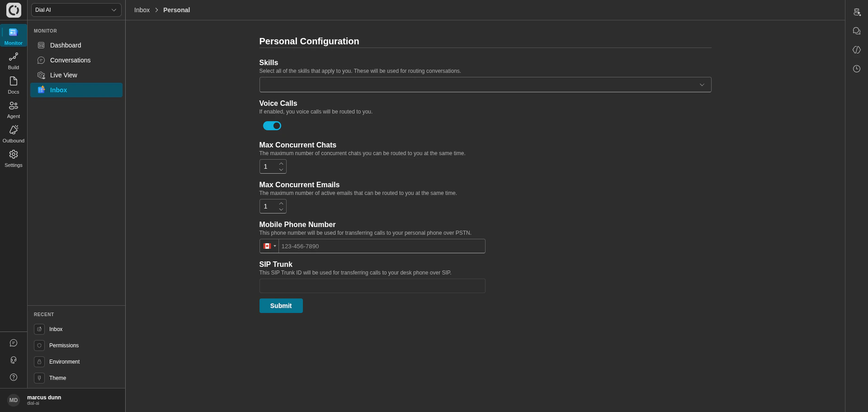This screenshot has width=868, height=412.
Task: Click the Voice Calls label text
Action: [x=278, y=104]
